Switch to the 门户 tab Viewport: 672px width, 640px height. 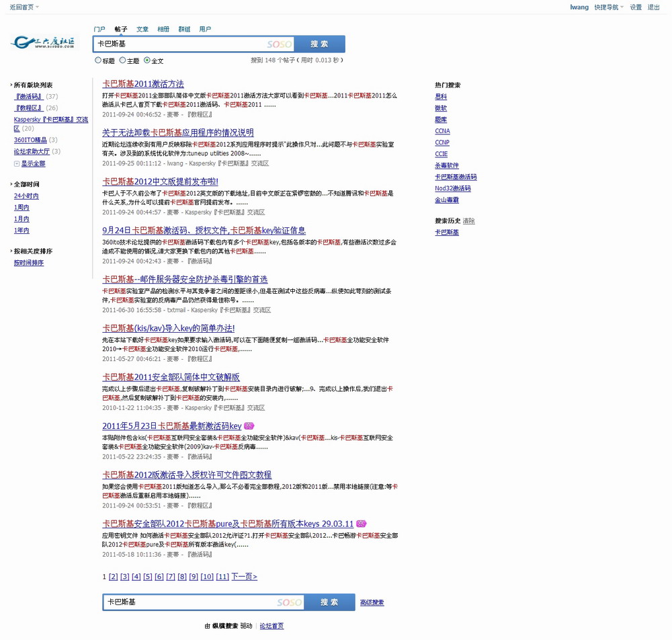pyautogui.click(x=99, y=29)
